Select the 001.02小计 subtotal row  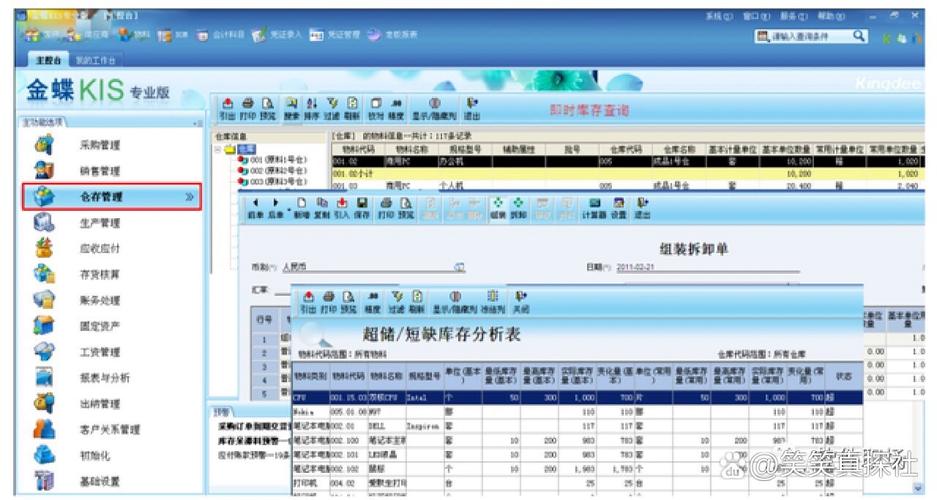click(x=627, y=174)
